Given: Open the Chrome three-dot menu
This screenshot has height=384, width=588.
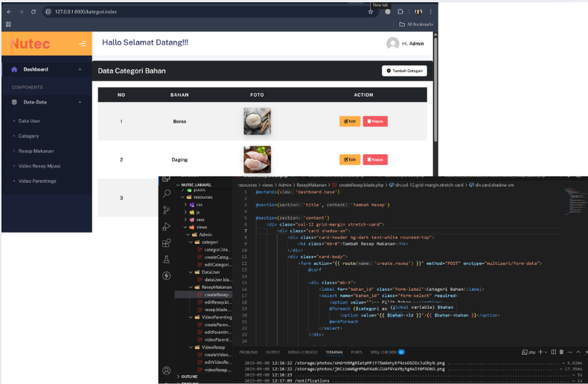Looking at the screenshot, I should [430, 12].
